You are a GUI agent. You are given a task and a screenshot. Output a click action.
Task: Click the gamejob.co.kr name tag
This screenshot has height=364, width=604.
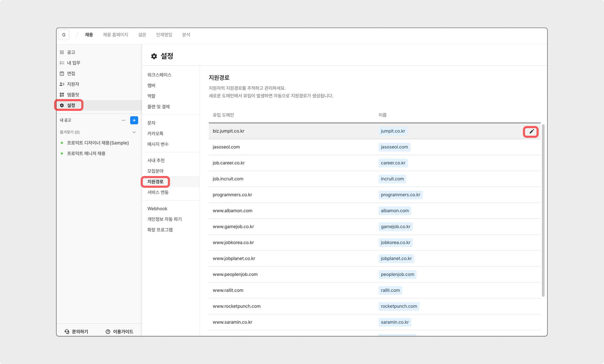(396, 227)
